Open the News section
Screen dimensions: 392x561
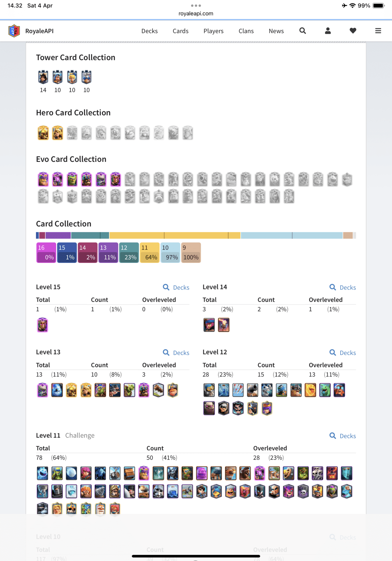pos(276,31)
